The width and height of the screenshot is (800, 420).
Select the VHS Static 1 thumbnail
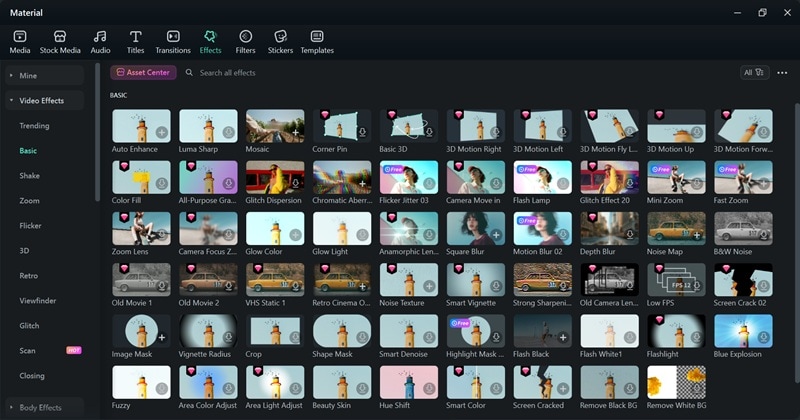(275, 280)
